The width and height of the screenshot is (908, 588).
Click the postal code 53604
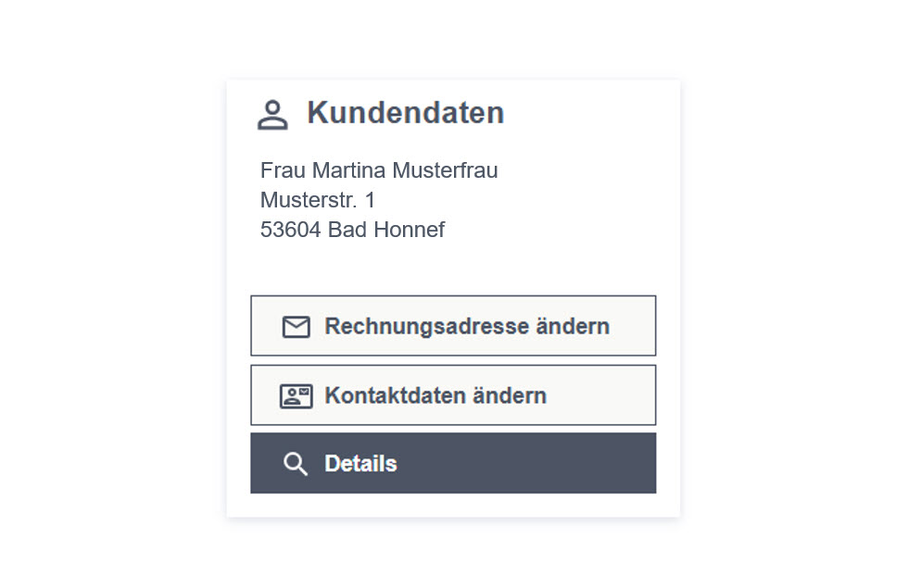coord(291,230)
